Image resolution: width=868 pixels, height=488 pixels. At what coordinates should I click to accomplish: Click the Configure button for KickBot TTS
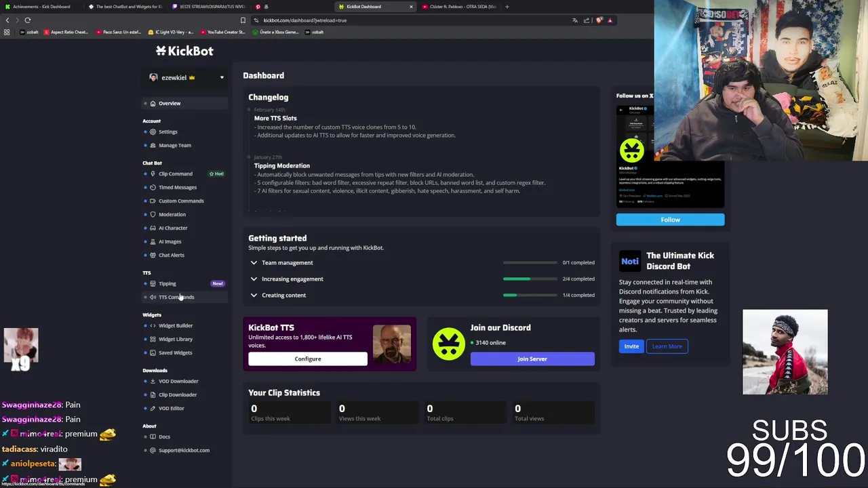pyautogui.click(x=308, y=359)
